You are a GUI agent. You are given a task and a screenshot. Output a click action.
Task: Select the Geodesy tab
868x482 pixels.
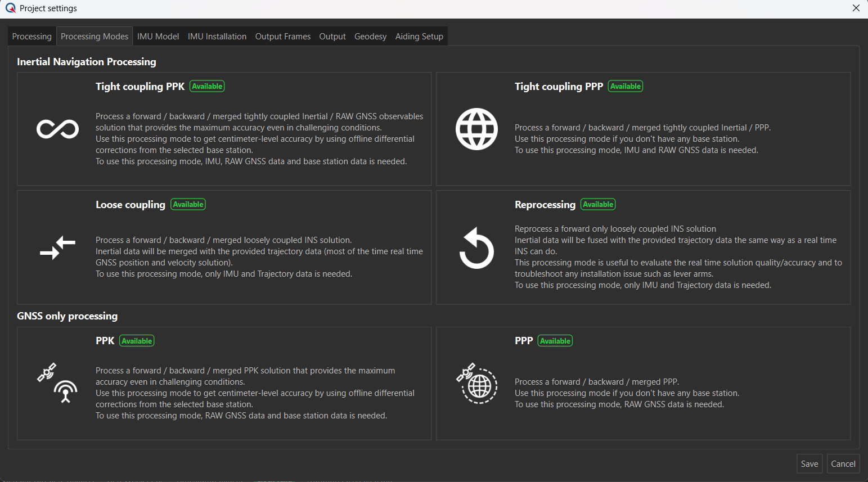click(370, 37)
